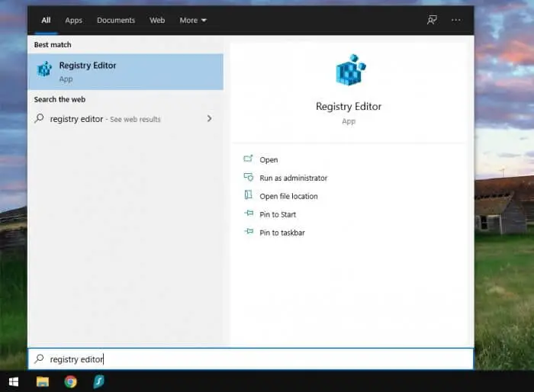
Task: Expand the More dropdown
Action: coord(193,20)
